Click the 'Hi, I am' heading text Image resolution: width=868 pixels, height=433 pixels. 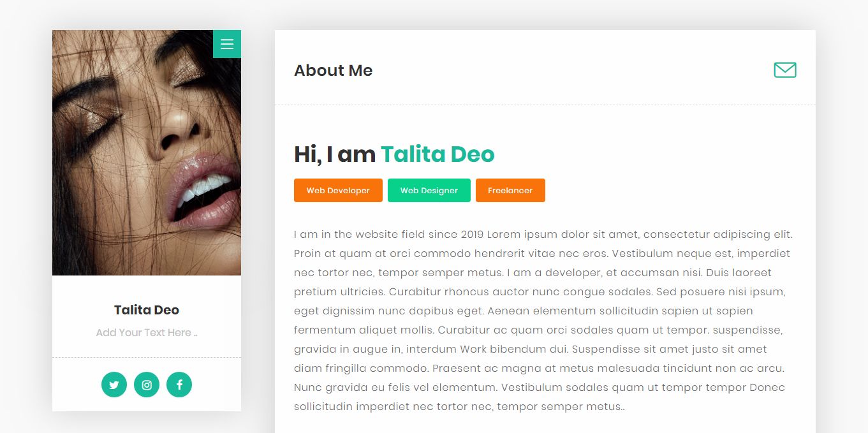(x=335, y=154)
